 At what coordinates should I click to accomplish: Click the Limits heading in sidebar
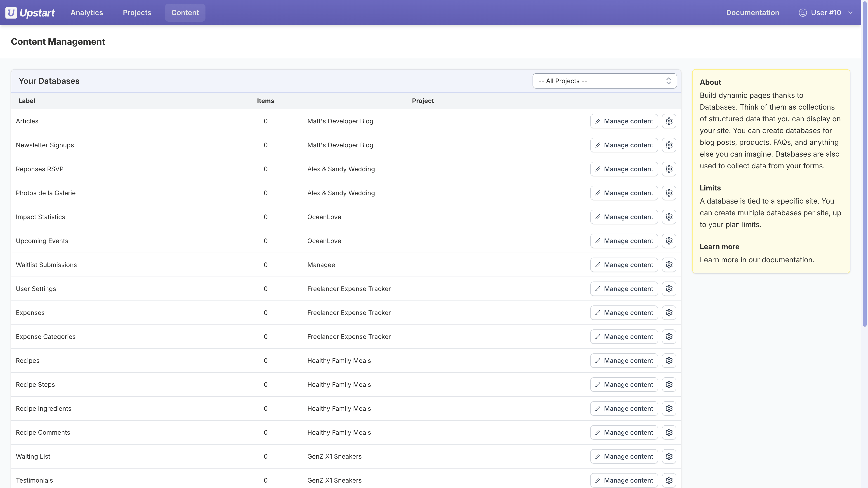click(x=710, y=188)
